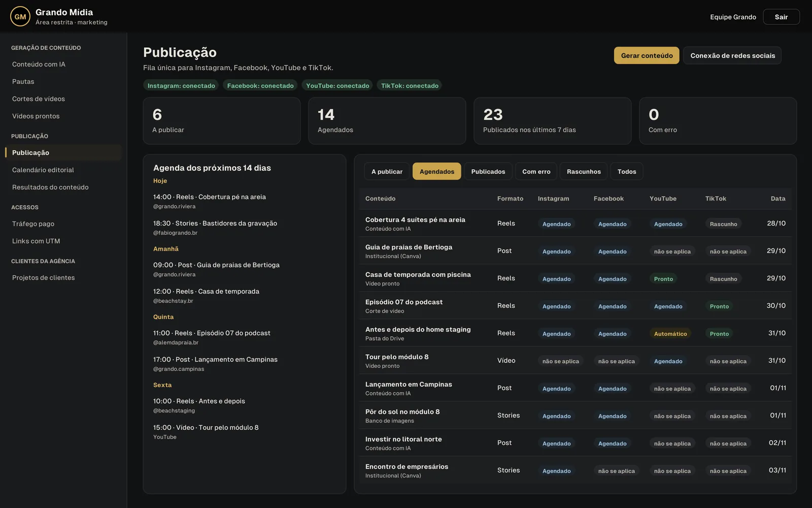Screen dimensions: 812x508
Task: Click Automático badge for Antes e depois
Action: click(x=670, y=334)
